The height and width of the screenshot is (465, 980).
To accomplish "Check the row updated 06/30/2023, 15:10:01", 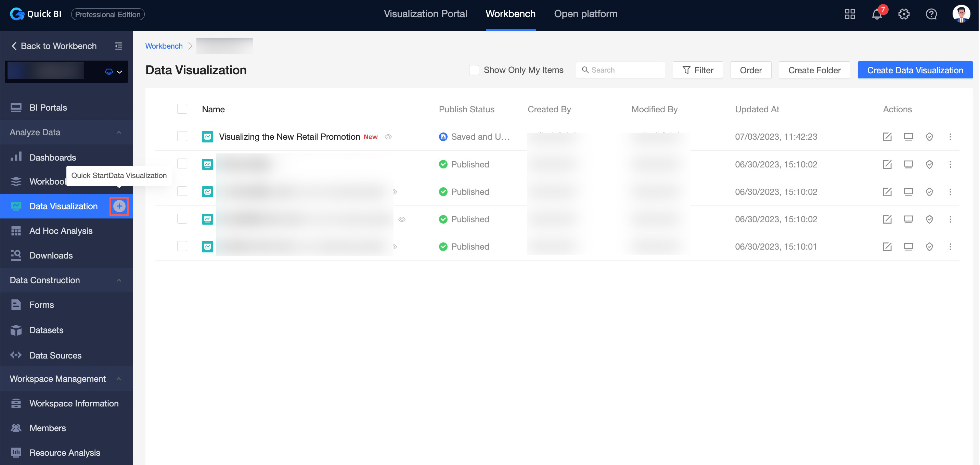I will click(182, 247).
